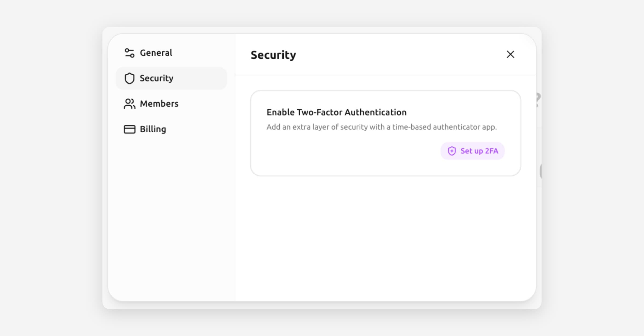Select the Security tab label
Viewport: 644px width, 336px height.
coord(156,78)
